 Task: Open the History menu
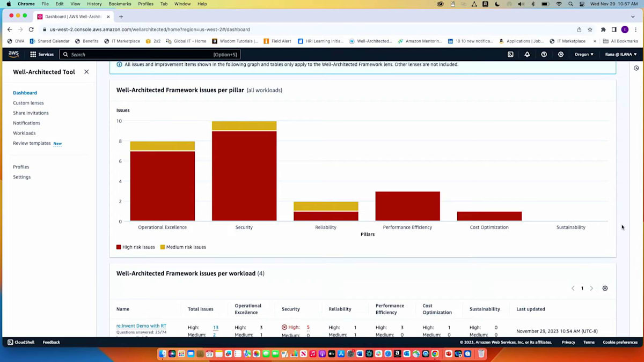coord(94,4)
